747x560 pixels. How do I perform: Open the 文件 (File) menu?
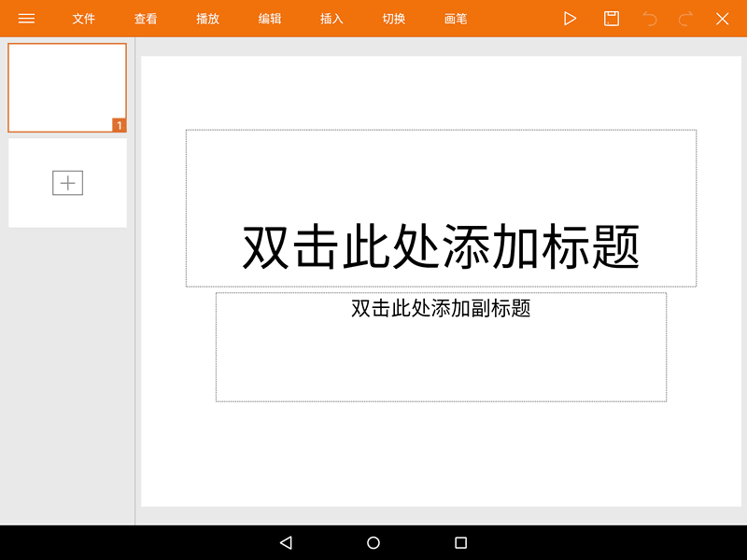(x=83, y=18)
